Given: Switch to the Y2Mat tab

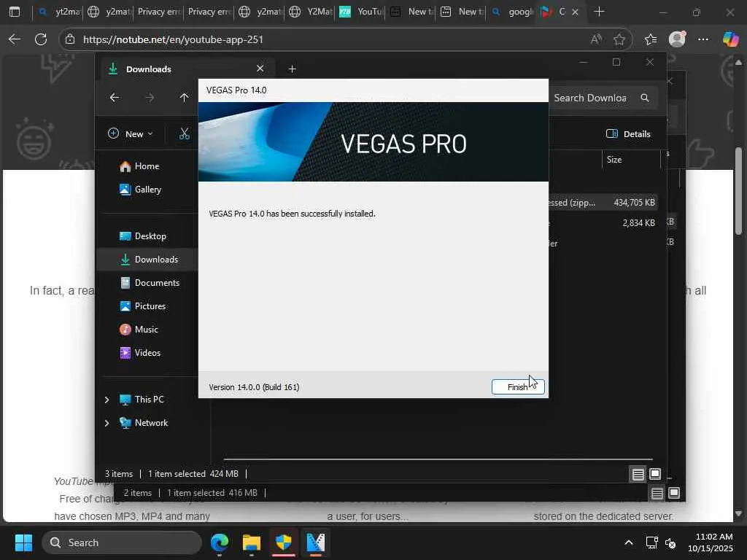Looking at the screenshot, I should [311, 12].
